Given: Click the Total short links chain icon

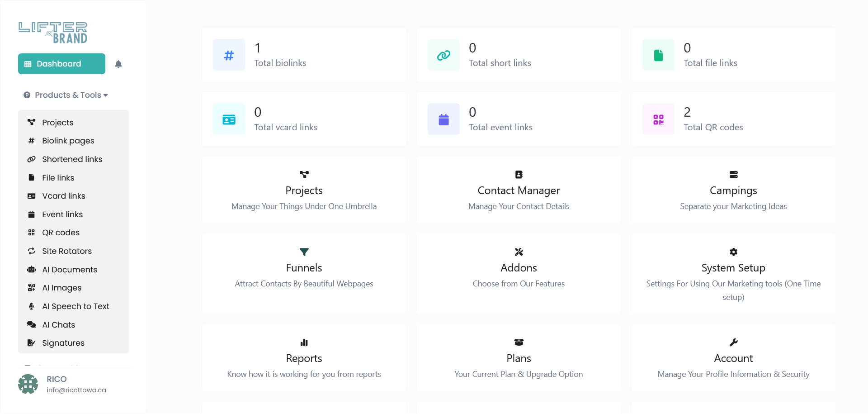Looking at the screenshot, I should click(x=443, y=55).
